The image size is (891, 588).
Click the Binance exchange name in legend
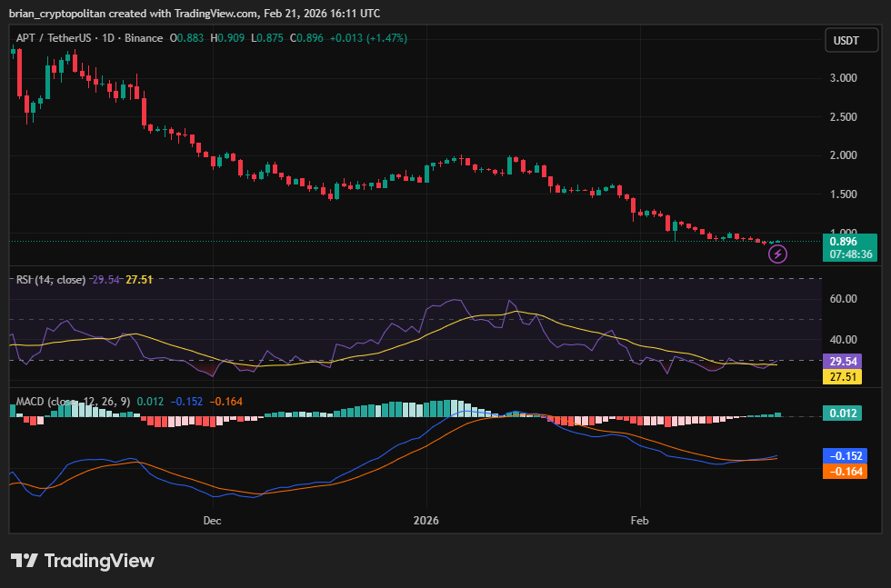click(x=145, y=40)
